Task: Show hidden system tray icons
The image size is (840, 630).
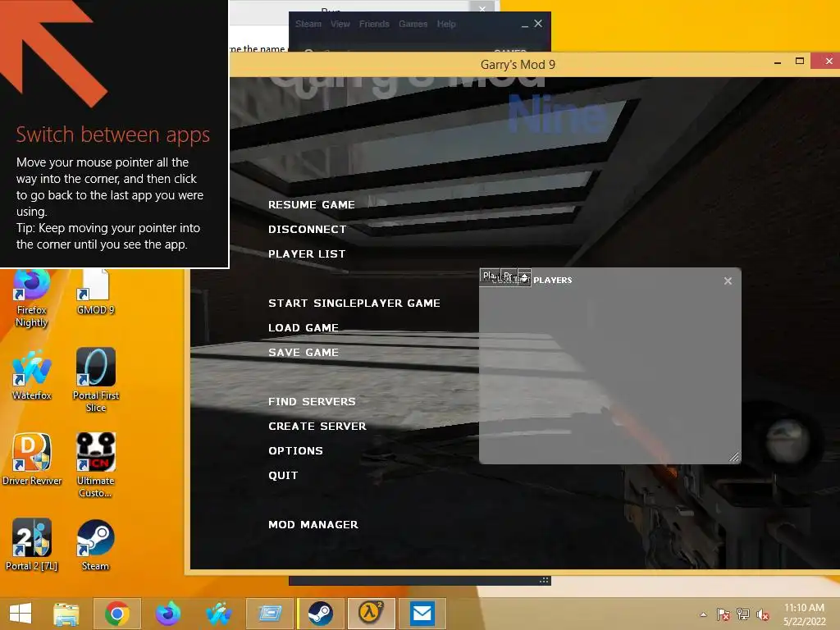Action: (703, 614)
